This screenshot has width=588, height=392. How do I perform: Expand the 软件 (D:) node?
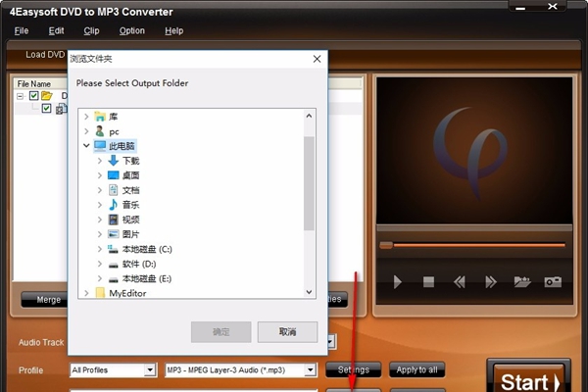click(x=100, y=264)
